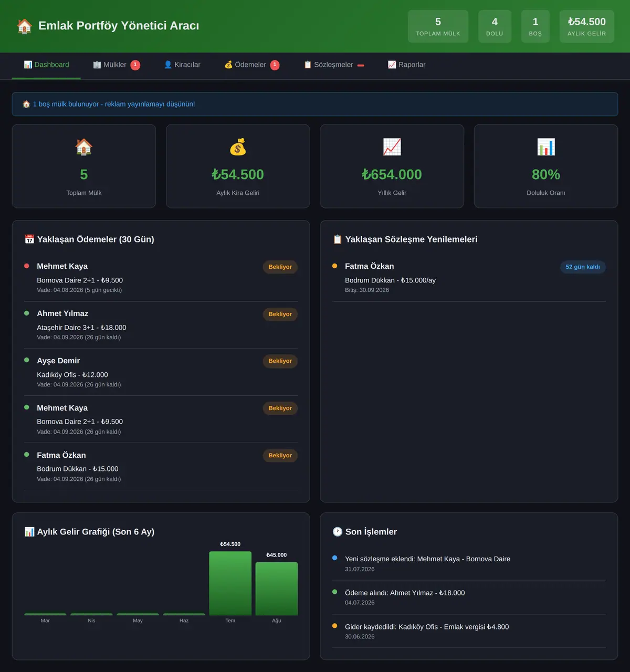
Task: Go to the Kiracılar tab
Action: click(182, 65)
